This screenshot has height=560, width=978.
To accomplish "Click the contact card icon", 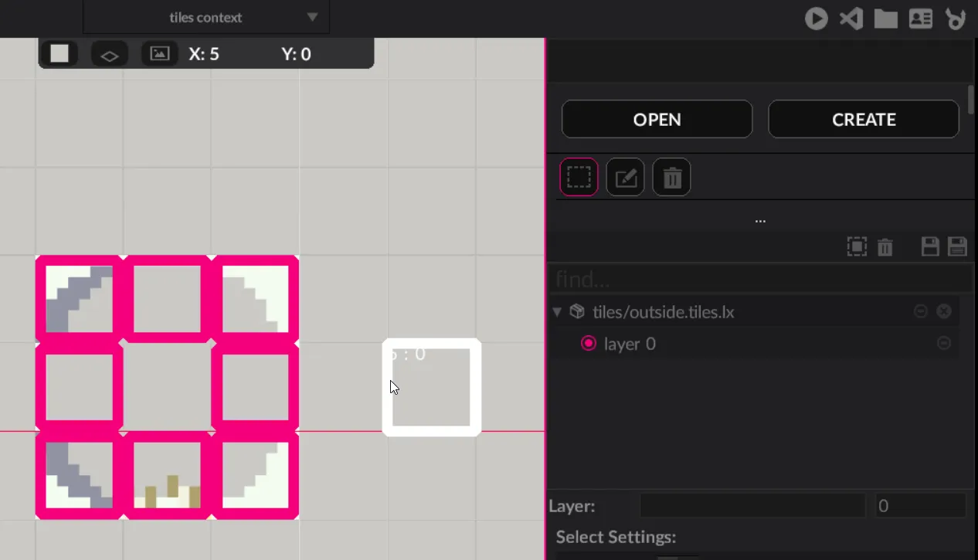I will [x=920, y=19].
